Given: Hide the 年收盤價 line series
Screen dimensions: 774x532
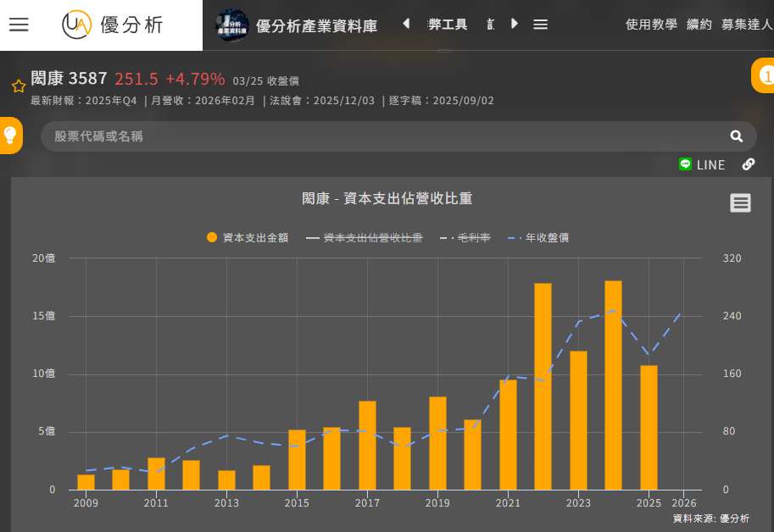Looking at the screenshot, I should click(537, 238).
